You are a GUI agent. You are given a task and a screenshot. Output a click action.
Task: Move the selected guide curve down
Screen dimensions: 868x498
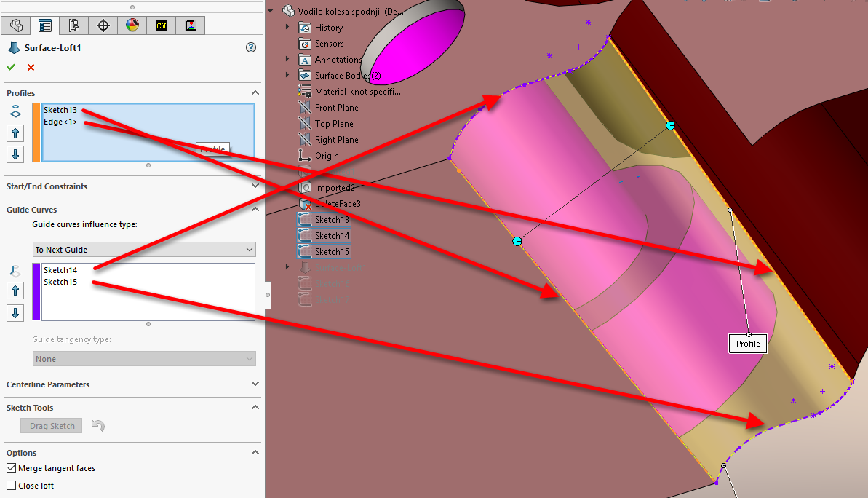coord(16,313)
